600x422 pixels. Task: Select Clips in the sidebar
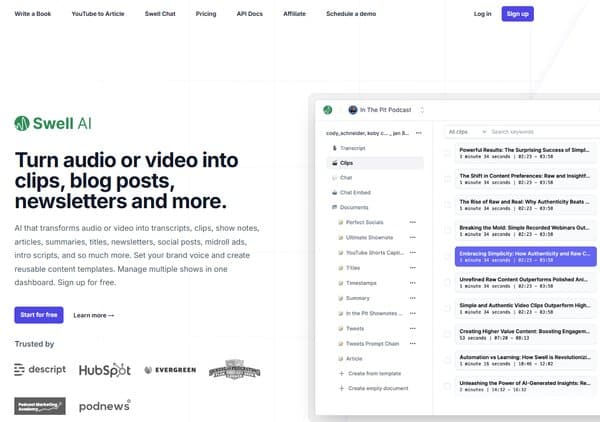pyautogui.click(x=375, y=163)
